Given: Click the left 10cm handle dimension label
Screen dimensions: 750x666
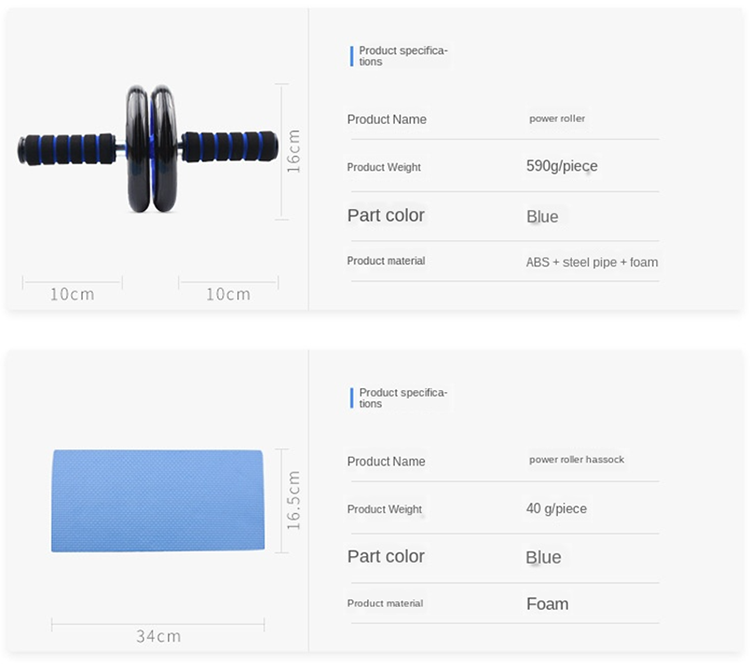Looking at the screenshot, I should click(x=72, y=294).
